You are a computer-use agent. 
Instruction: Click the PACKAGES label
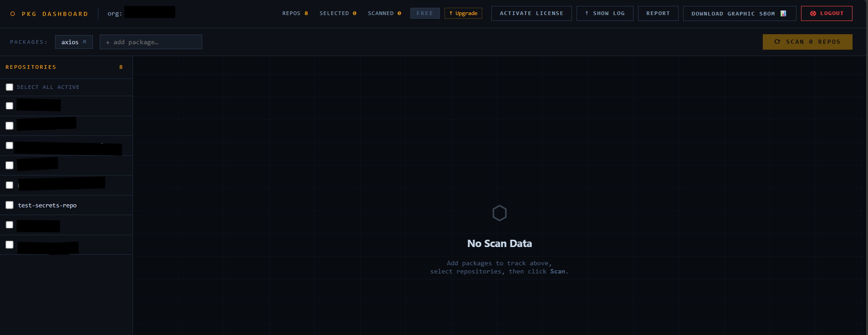[x=29, y=42]
